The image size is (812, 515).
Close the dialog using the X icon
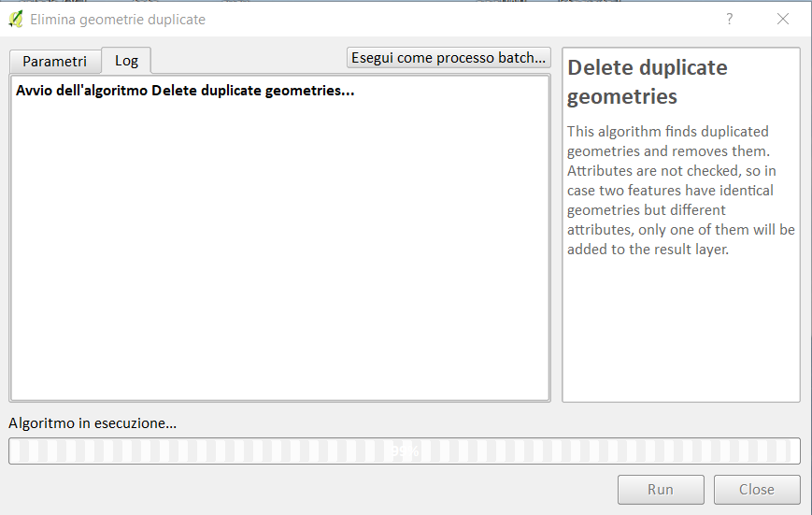tap(783, 20)
